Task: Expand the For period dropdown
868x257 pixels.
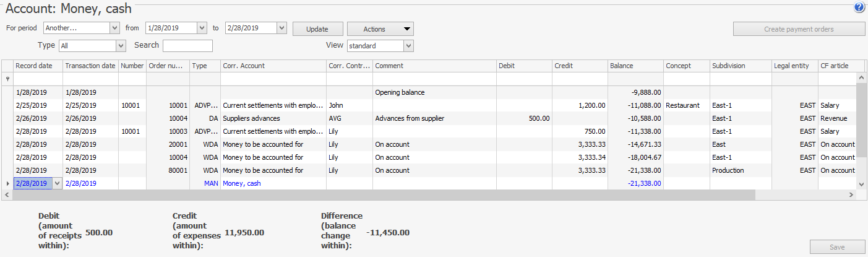Action: tap(114, 28)
